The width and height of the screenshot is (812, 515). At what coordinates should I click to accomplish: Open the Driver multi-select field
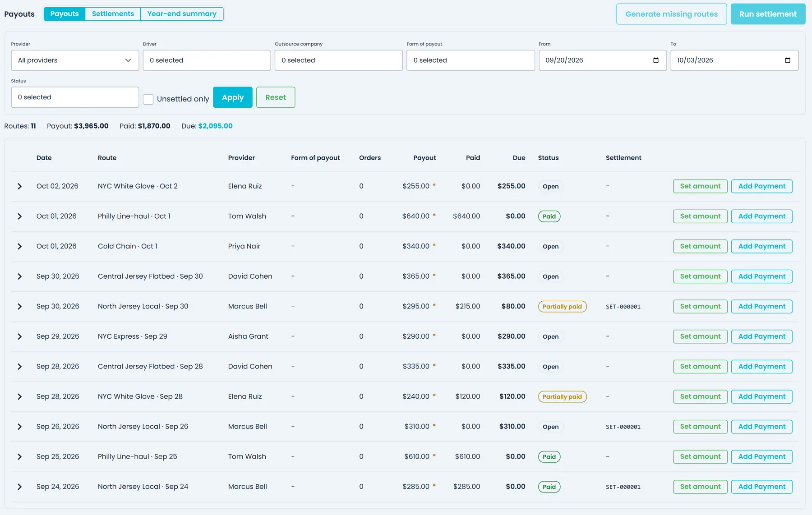tap(207, 60)
